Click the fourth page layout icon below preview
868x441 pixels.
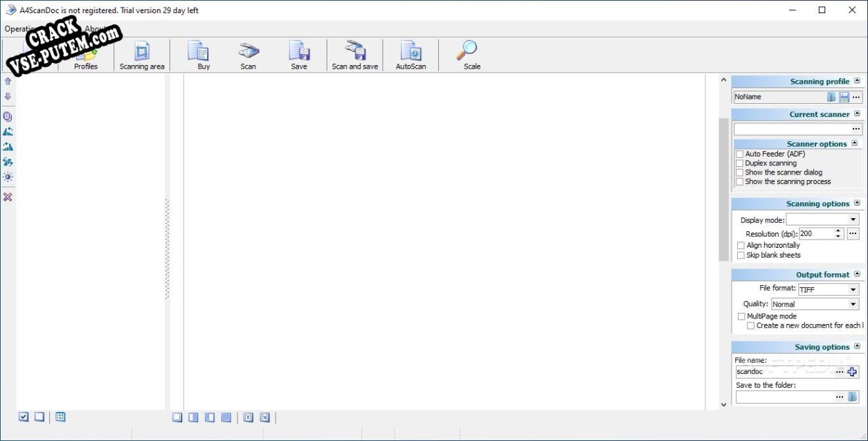tap(226, 417)
